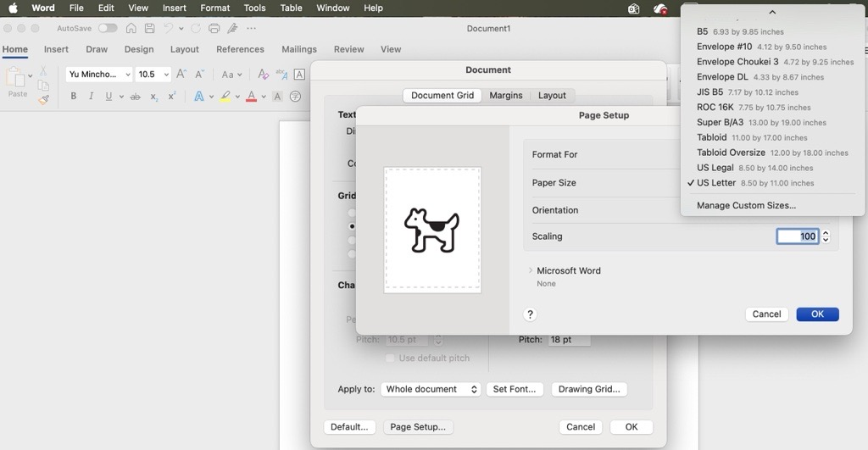Click the Home icon in the title bar
Screen dimensions: 868x450
(131, 28)
